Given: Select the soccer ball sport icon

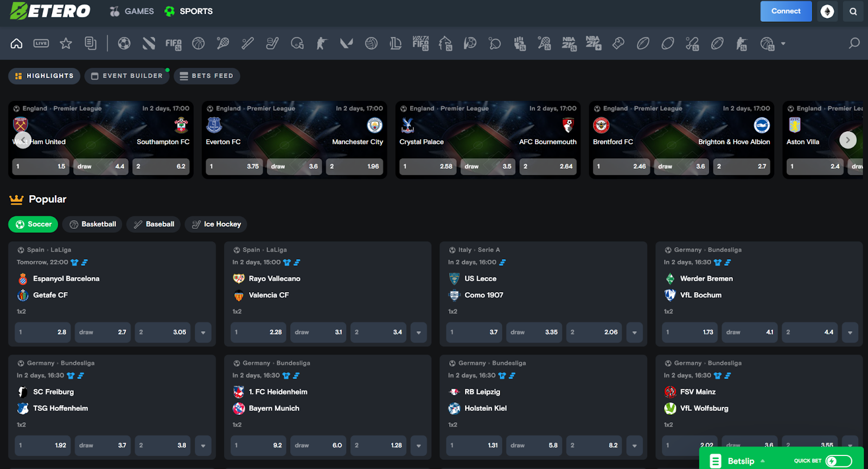Looking at the screenshot, I should [x=124, y=43].
